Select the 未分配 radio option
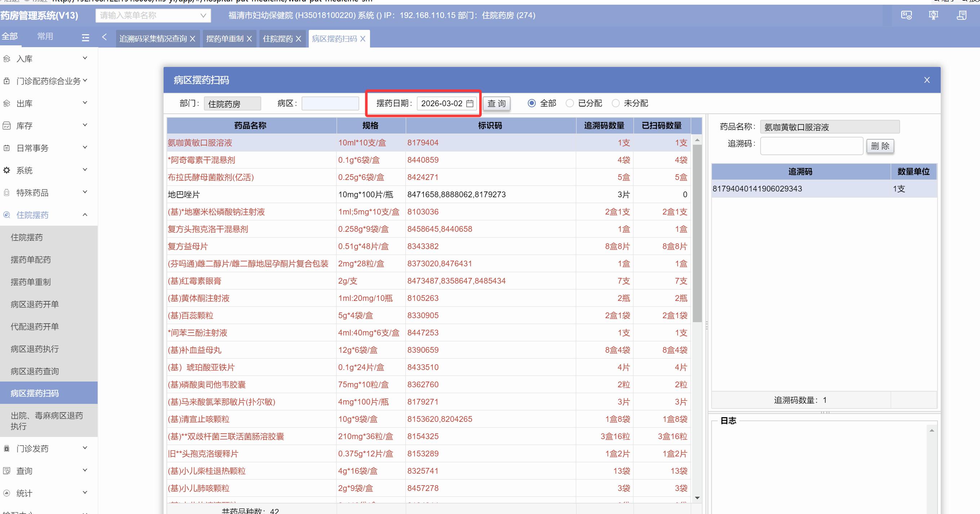The width and height of the screenshot is (980, 514). (x=615, y=103)
